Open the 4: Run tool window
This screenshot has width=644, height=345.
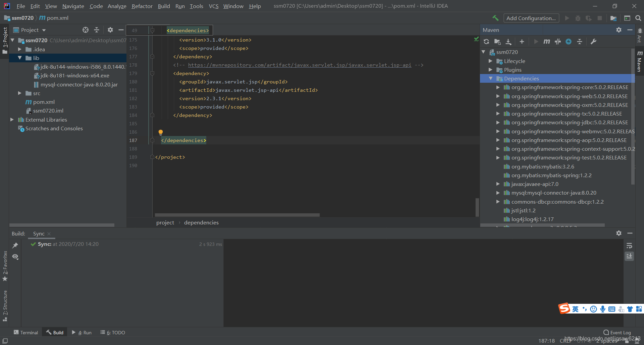click(x=82, y=332)
